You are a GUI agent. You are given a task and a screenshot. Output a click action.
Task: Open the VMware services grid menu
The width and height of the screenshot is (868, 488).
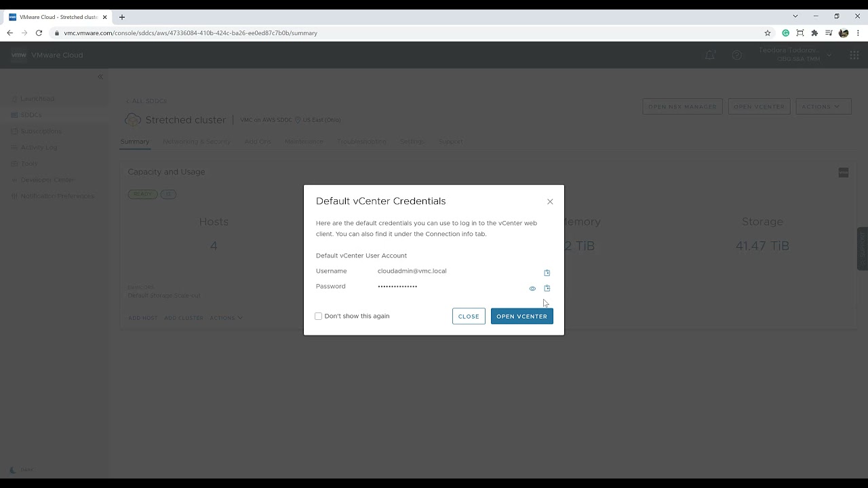854,55
